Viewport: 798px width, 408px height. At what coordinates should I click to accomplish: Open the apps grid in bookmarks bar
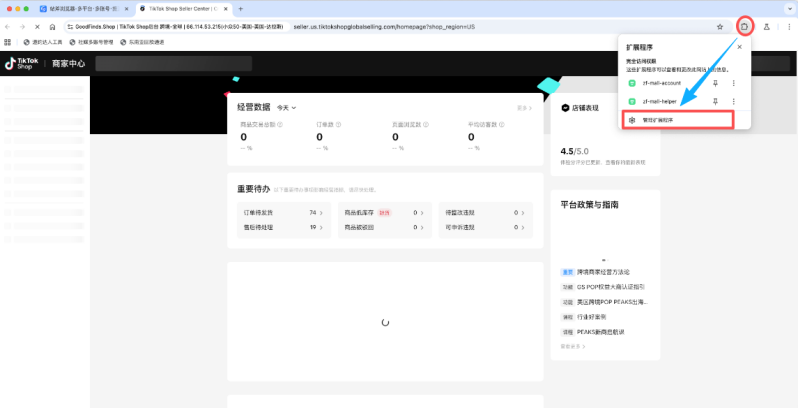(x=8, y=42)
